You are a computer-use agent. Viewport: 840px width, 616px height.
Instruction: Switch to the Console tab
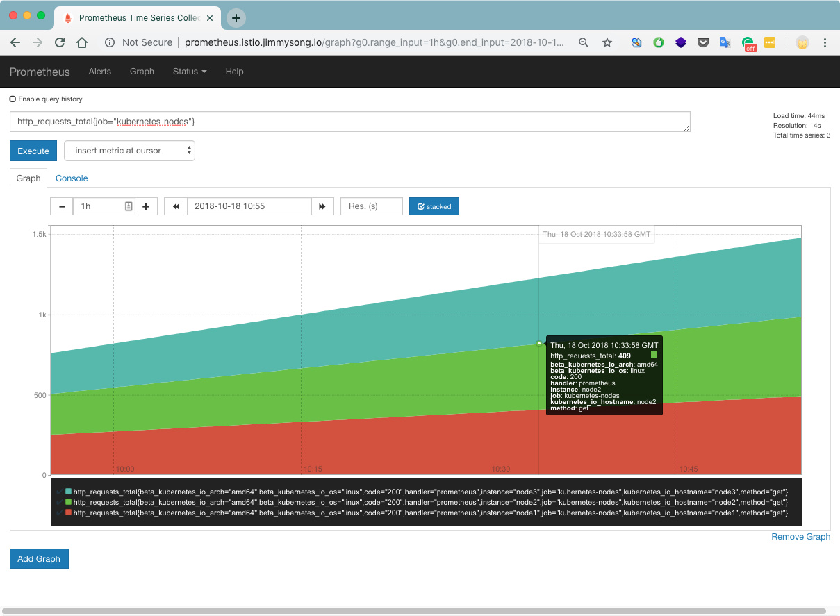tap(72, 178)
